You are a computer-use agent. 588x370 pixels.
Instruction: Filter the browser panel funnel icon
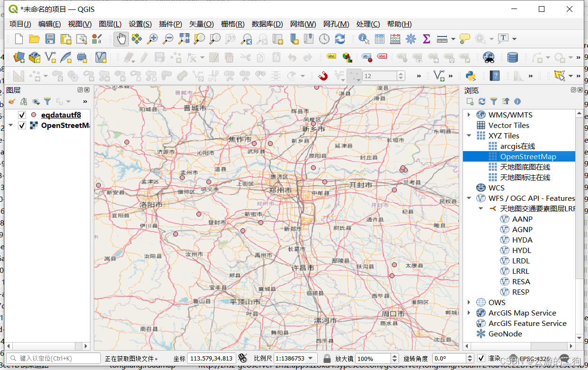click(x=494, y=101)
